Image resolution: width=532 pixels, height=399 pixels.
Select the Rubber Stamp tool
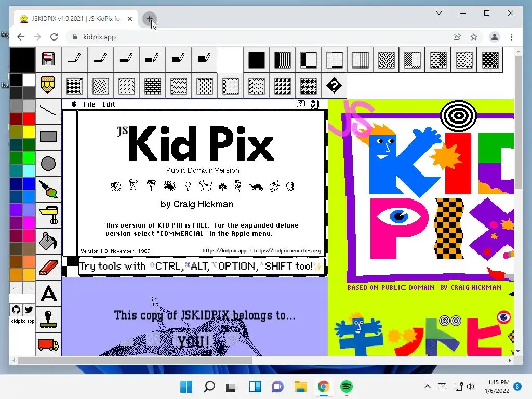coord(48,320)
